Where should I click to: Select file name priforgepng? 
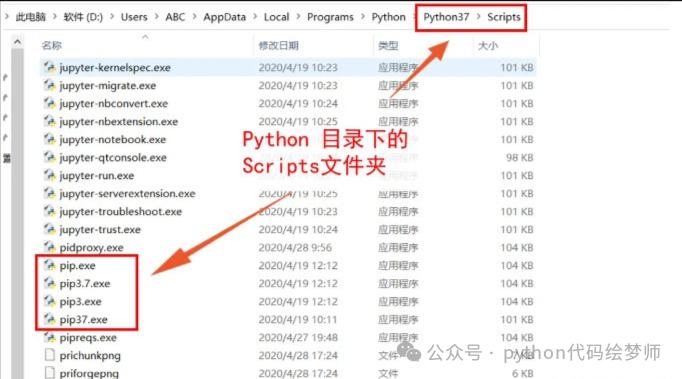click(89, 373)
